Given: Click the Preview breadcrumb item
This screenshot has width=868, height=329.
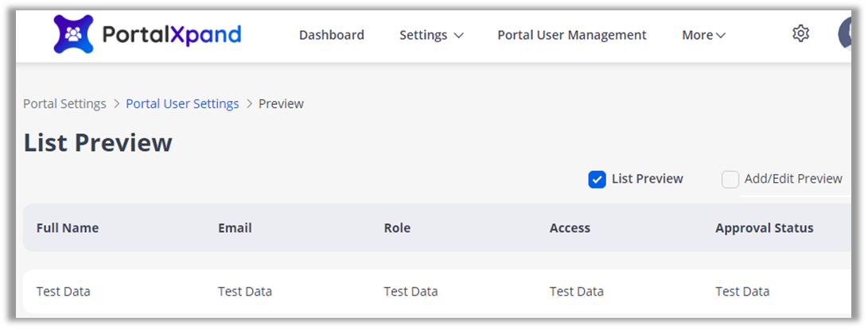Looking at the screenshot, I should point(281,104).
